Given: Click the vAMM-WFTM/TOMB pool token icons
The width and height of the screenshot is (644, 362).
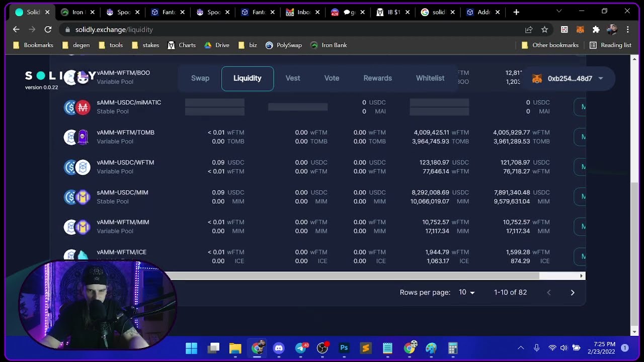Looking at the screenshot, I should click(77, 137).
